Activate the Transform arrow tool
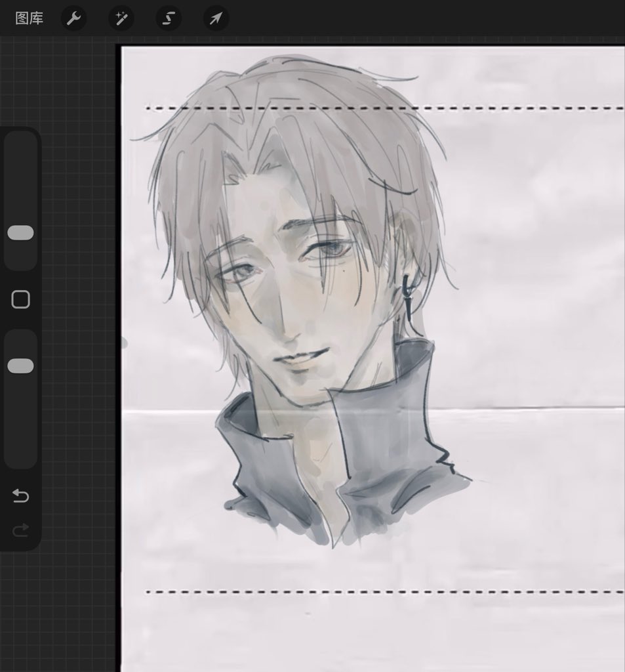 [216, 18]
